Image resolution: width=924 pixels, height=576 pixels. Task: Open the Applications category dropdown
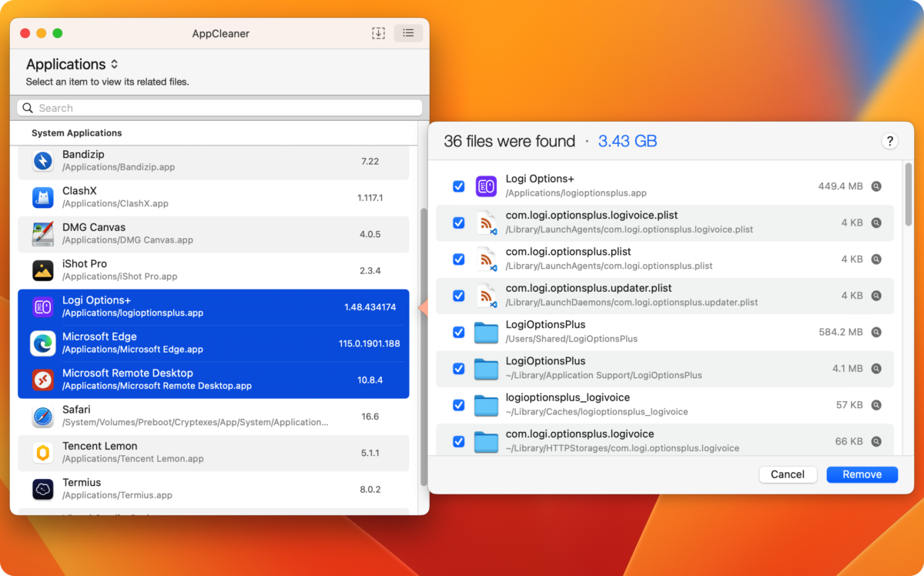(x=72, y=65)
